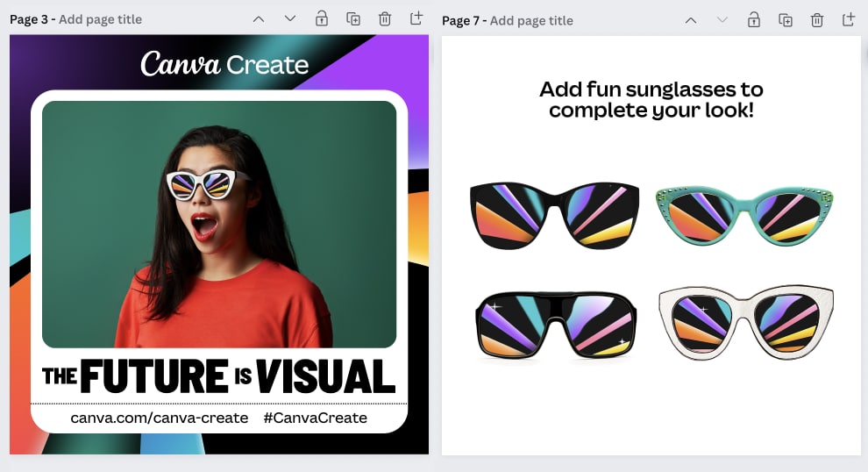Toggle the lock on Page 7
This screenshot has width=868, height=472.
[753, 20]
